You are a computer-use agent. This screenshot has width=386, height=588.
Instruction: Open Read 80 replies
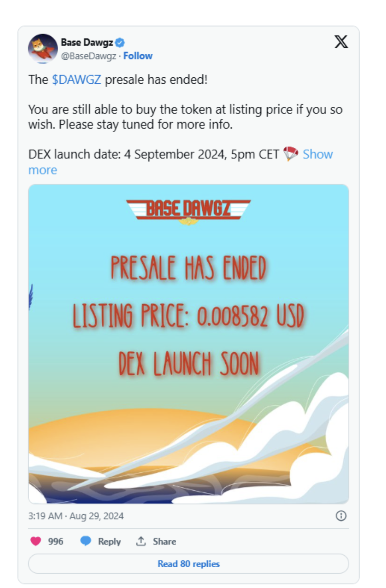point(189,564)
